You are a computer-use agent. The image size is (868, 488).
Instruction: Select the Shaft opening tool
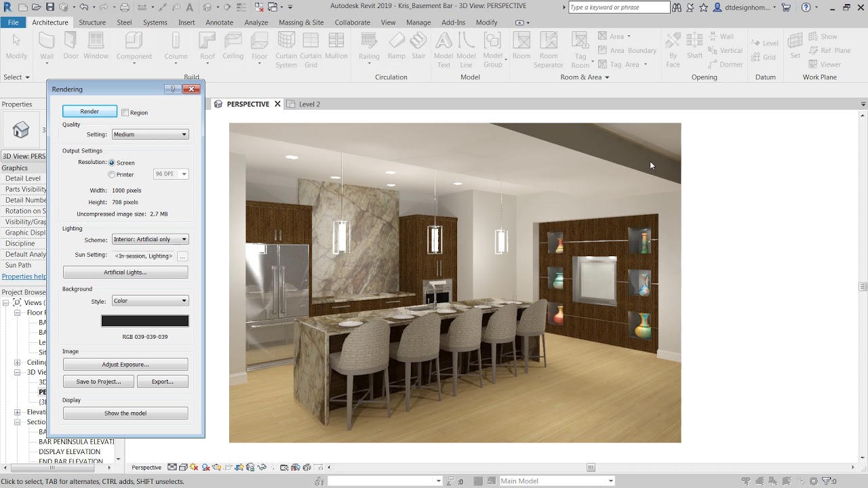(694, 46)
